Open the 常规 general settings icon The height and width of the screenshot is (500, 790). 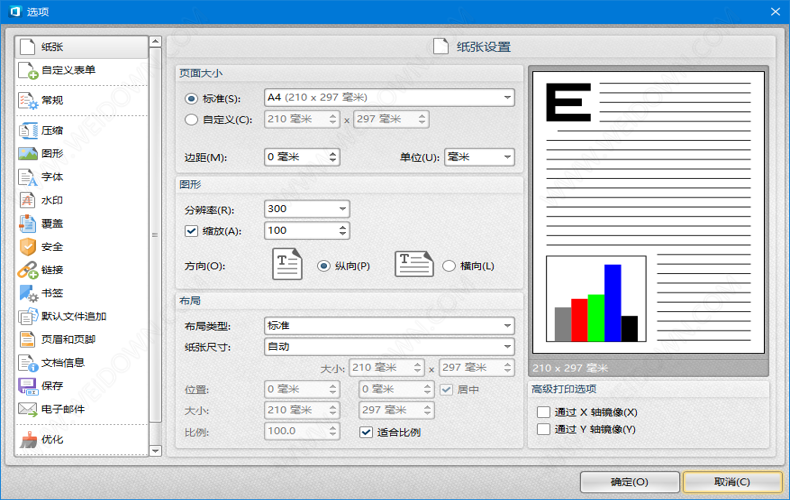pos(28,100)
